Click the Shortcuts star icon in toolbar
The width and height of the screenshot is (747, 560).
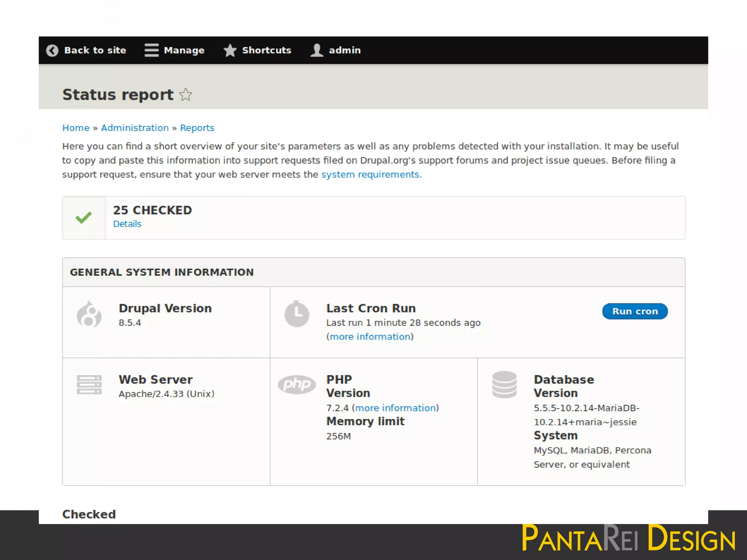click(230, 50)
